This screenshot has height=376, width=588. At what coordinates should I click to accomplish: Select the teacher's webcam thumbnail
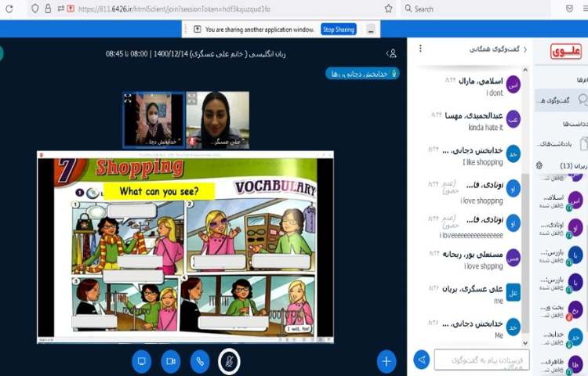coord(217,120)
